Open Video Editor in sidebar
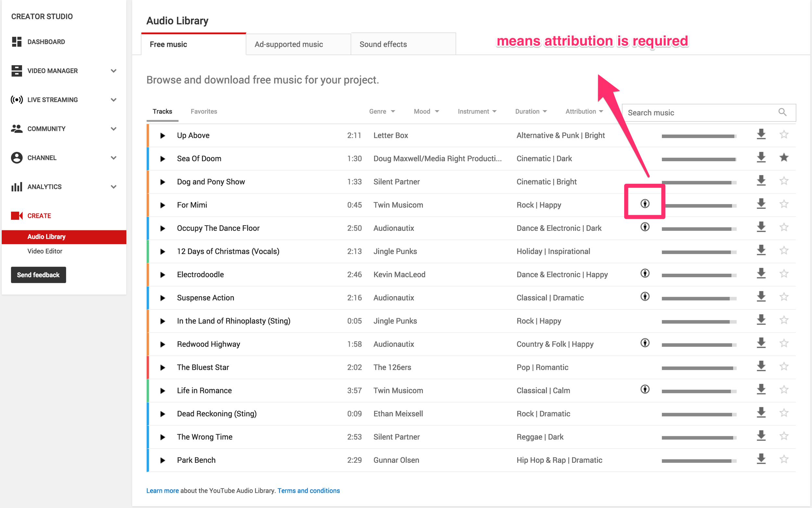812x508 pixels. pos(44,251)
